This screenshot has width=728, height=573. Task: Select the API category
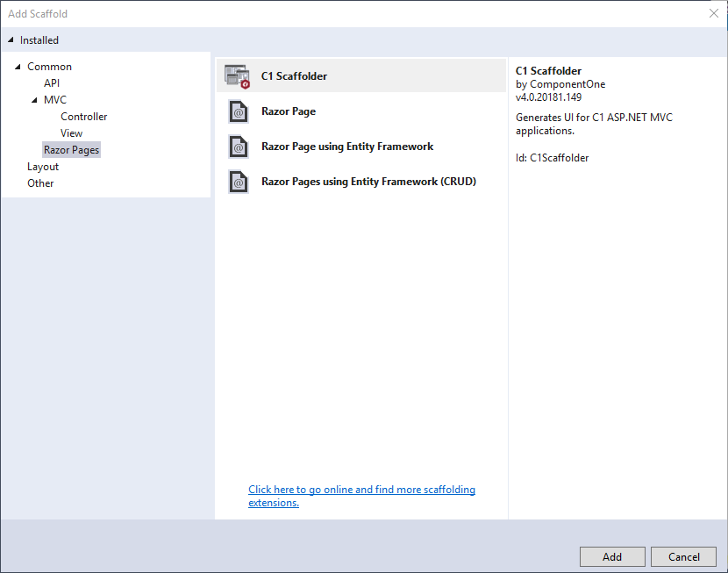[x=52, y=83]
